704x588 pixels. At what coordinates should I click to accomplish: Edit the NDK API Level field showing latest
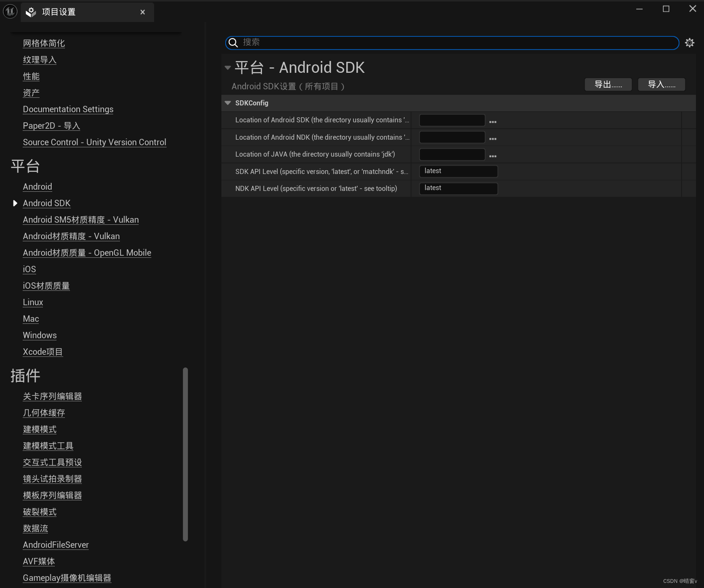(458, 188)
